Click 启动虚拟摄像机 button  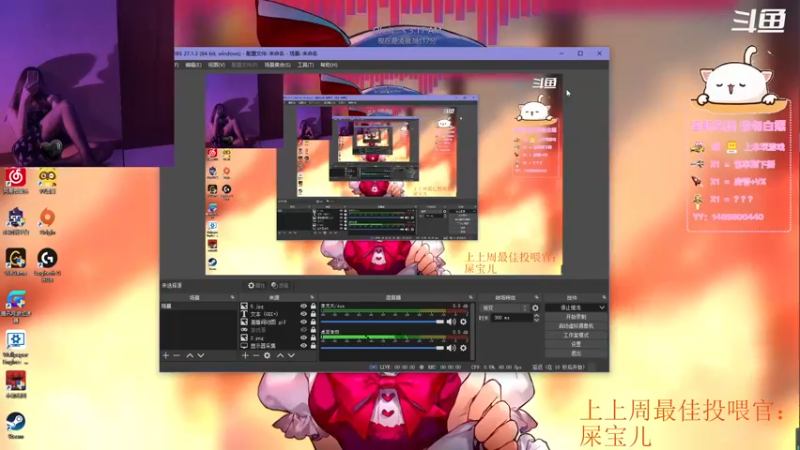576,326
